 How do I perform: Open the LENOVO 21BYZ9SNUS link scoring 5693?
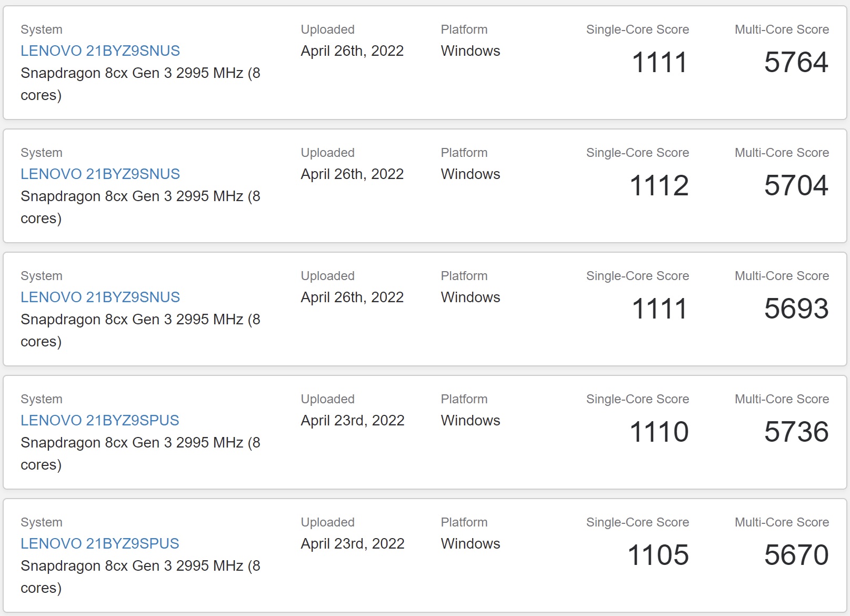click(100, 297)
